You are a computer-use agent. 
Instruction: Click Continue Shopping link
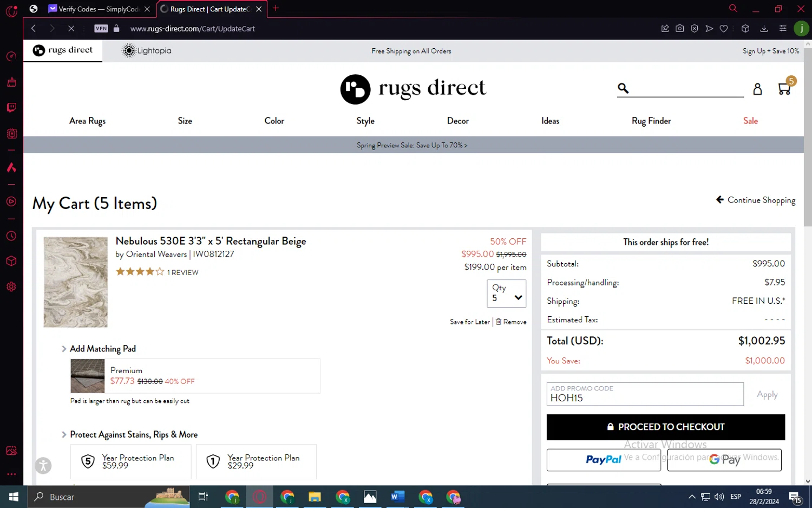[756, 200]
